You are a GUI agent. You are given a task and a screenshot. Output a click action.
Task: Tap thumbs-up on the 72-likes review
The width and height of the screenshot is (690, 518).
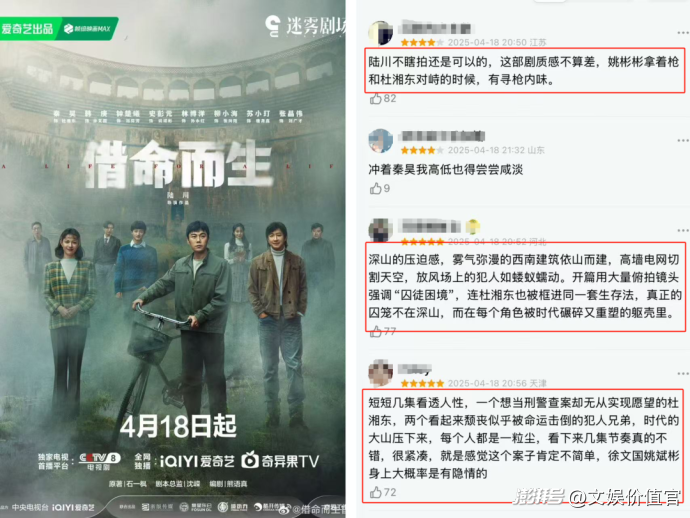[375, 492]
